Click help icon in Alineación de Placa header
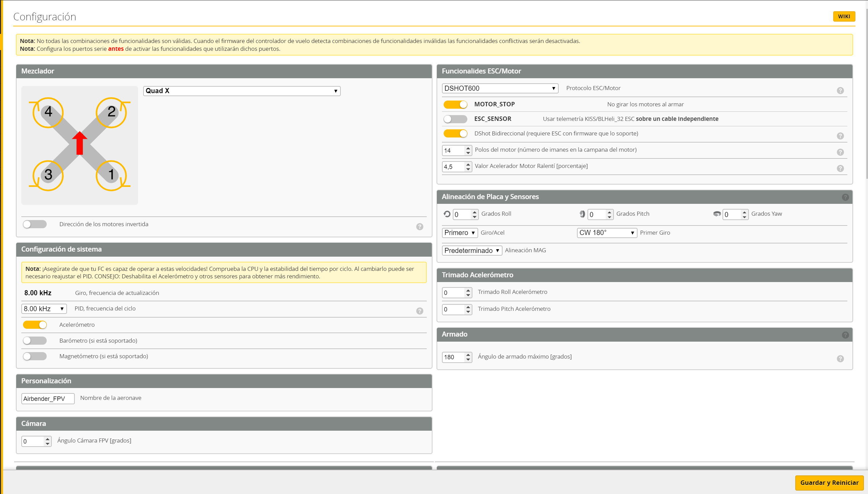 click(x=845, y=197)
